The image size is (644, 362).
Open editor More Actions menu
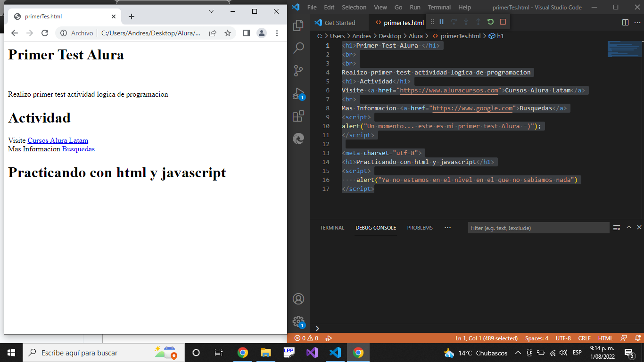click(637, 22)
